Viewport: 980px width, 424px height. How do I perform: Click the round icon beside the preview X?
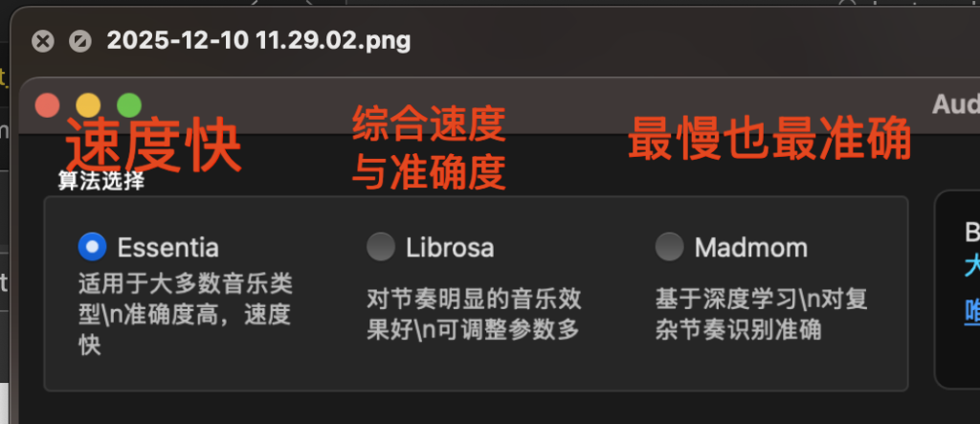(x=80, y=41)
